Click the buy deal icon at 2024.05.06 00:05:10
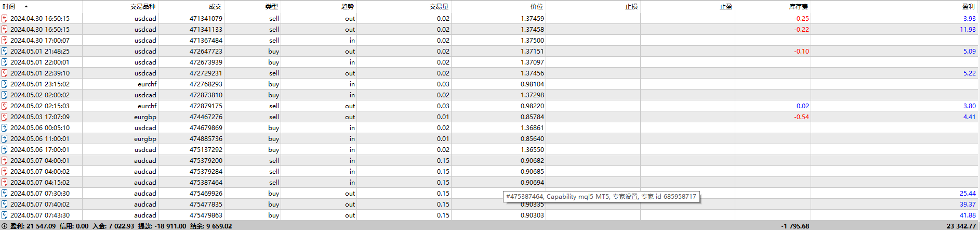 coord(5,127)
